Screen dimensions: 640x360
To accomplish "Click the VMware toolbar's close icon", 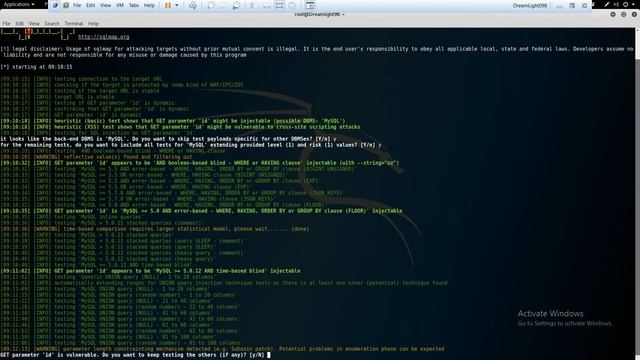I will pyautogui.click(x=584, y=6).
